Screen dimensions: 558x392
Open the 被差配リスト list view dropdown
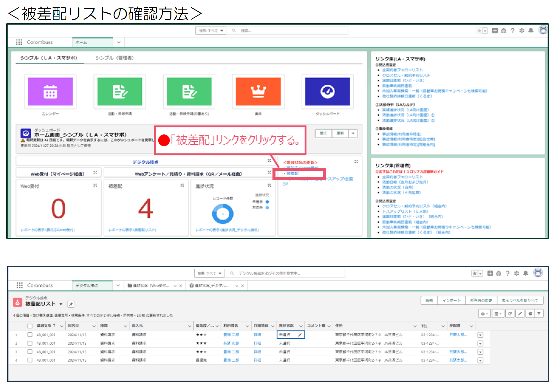pyautogui.click(x=61, y=304)
